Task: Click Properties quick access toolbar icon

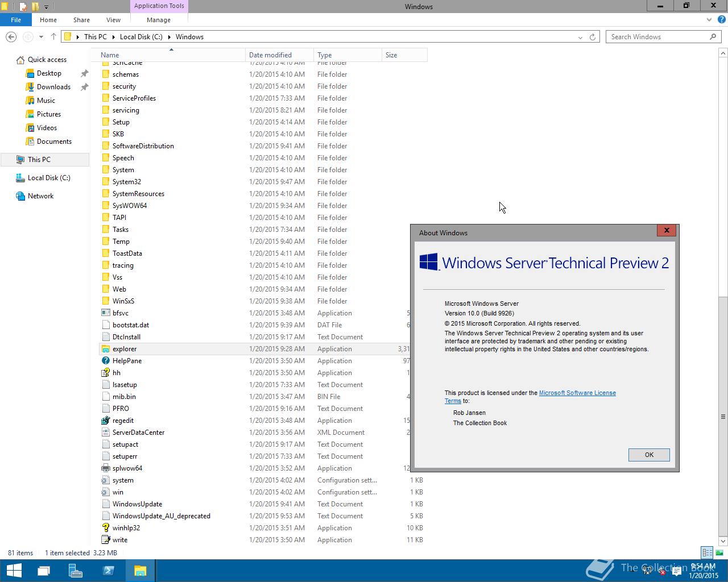Action: click(x=23, y=7)
